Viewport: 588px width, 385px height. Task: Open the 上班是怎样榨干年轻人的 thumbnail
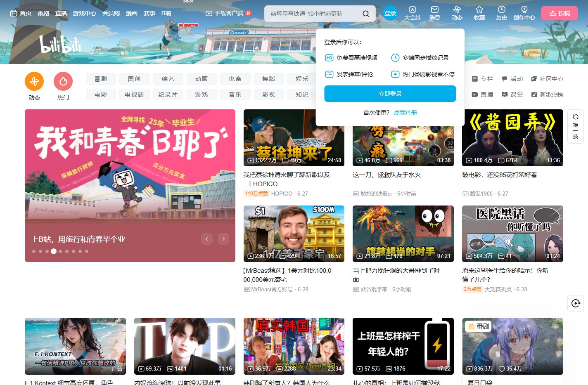point(403,346)
